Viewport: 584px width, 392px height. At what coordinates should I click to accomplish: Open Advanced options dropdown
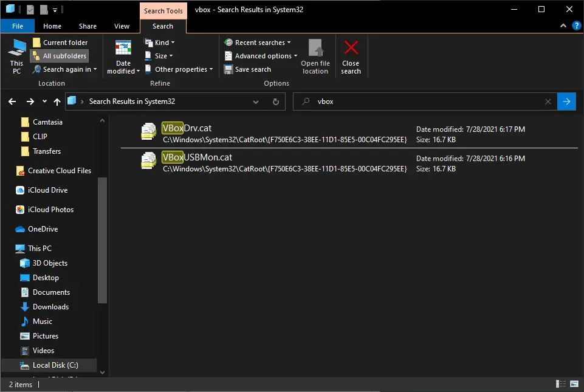(261, 56)
